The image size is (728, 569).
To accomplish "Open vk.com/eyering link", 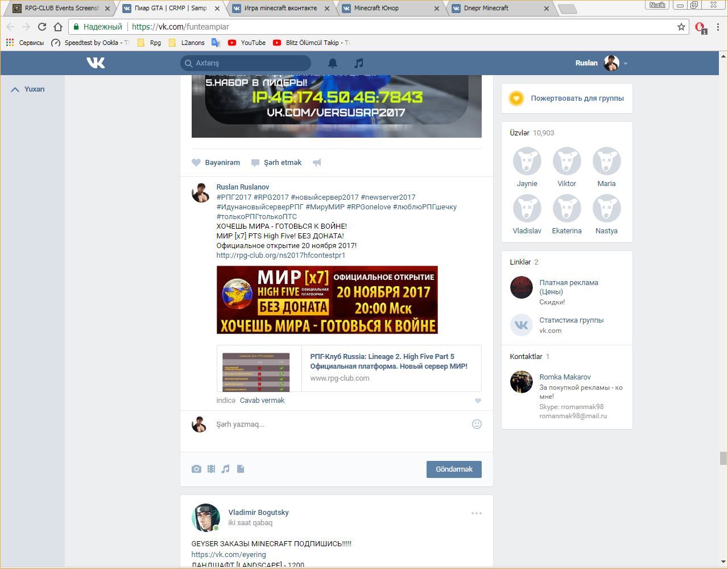I will point(229,554).
